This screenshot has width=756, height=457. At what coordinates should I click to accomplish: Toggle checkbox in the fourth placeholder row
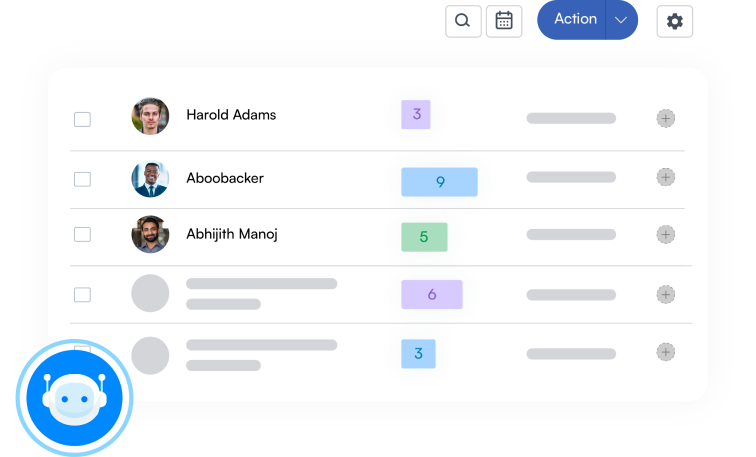pyautogui.click(x=82, y=295)
